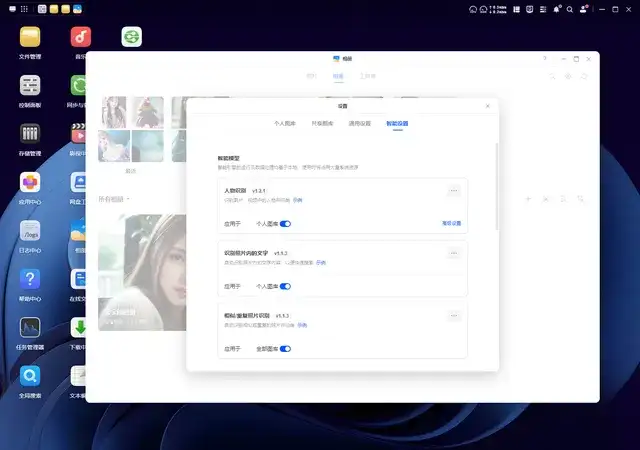640x450 pixels.
Task: Click the help question mark in photos window
Action: tap(544, 59)
